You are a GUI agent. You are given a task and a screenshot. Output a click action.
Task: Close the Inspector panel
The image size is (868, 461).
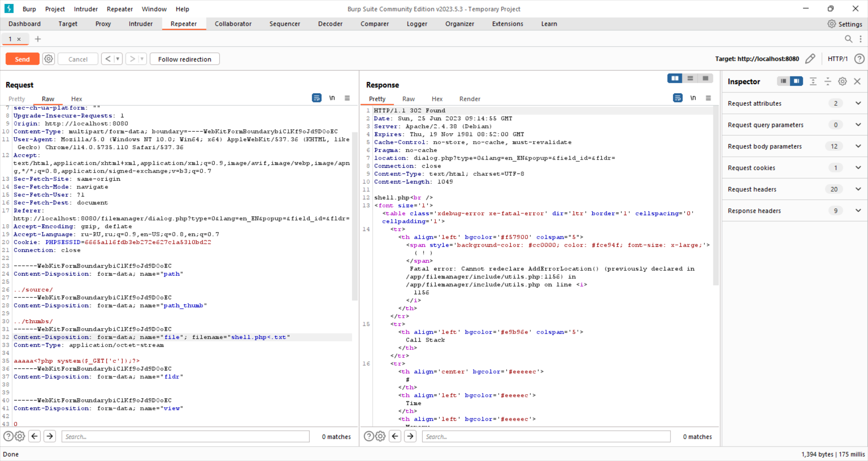click(x=857, y=81)
